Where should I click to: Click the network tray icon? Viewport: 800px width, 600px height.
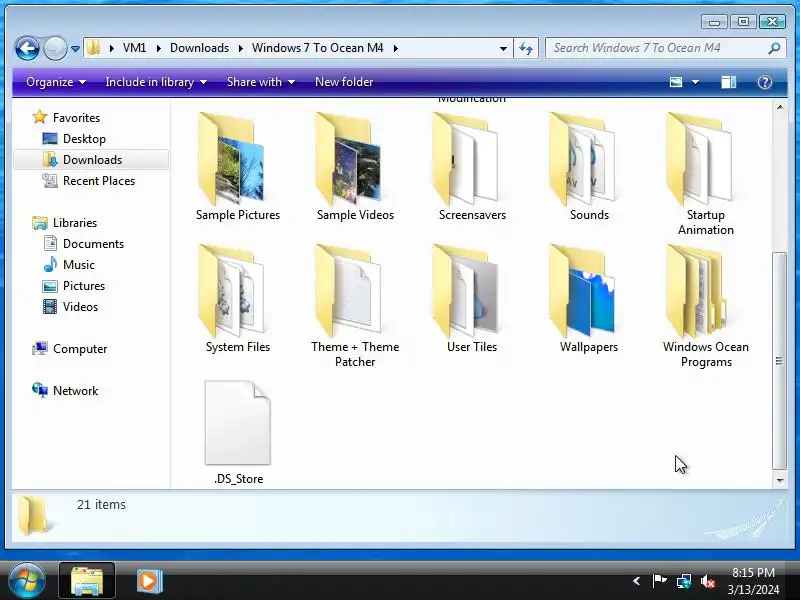tap(684, 581)
